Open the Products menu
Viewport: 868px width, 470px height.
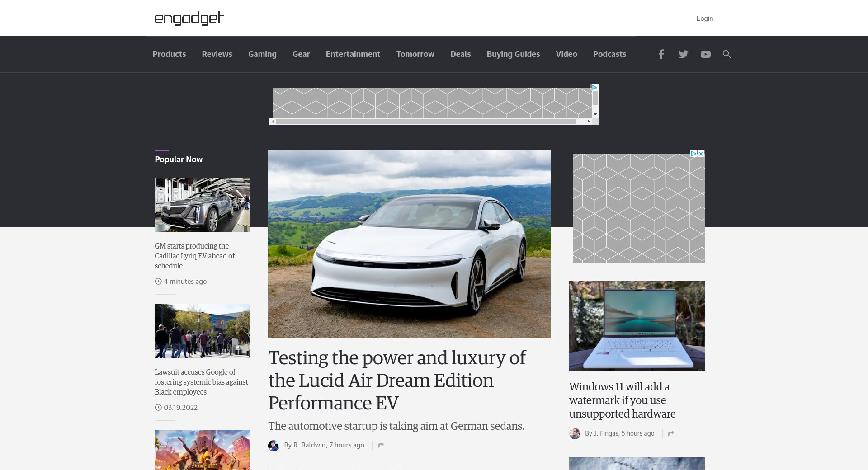(169, 54)
